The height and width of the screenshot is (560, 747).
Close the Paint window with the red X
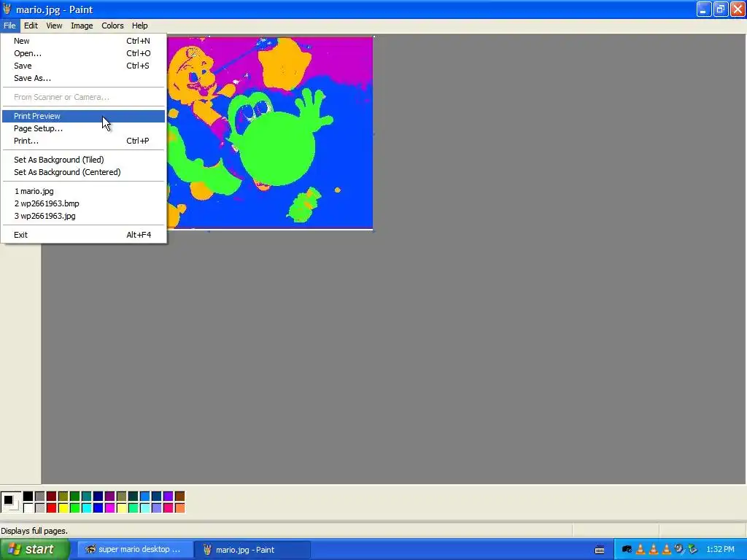(x=738, y=9)
